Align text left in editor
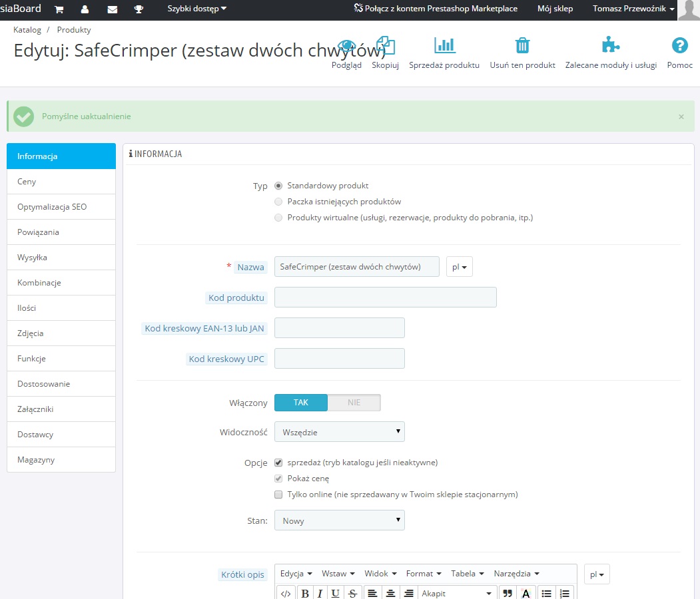Viewport: 700px width, 599px height. 372,593
